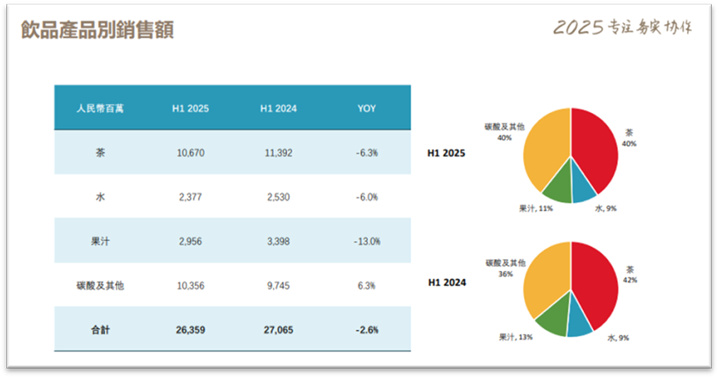The width and height of the screenshot is (719, 378).
Task: Select the 碳酸及其他 row label in table
Action: (x=100, y=285)
